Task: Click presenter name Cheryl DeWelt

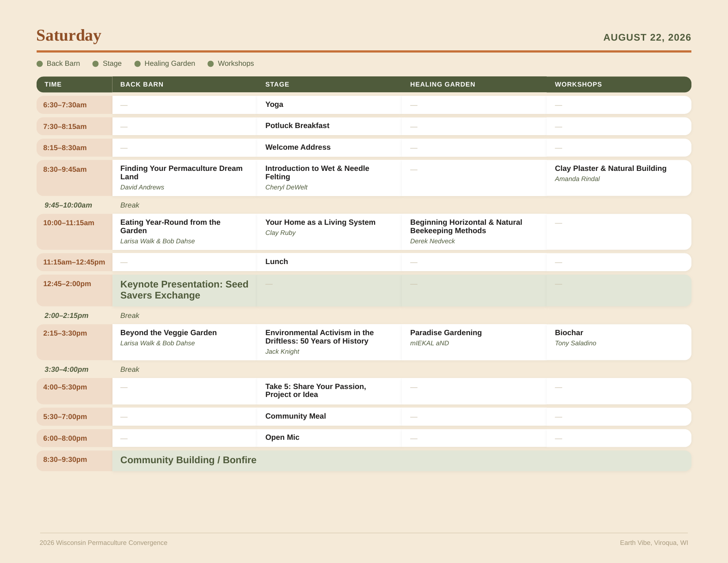Action: (286, 187)
